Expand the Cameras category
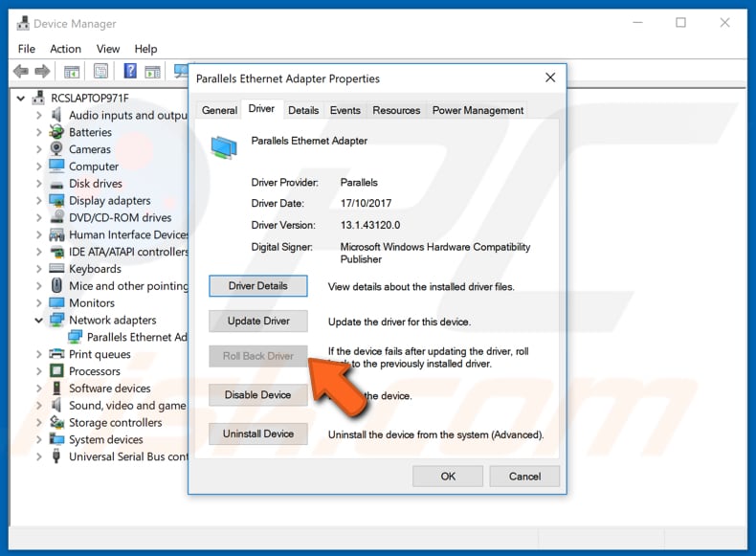Viewport: 756px width, 556px height. coord(38,149)
